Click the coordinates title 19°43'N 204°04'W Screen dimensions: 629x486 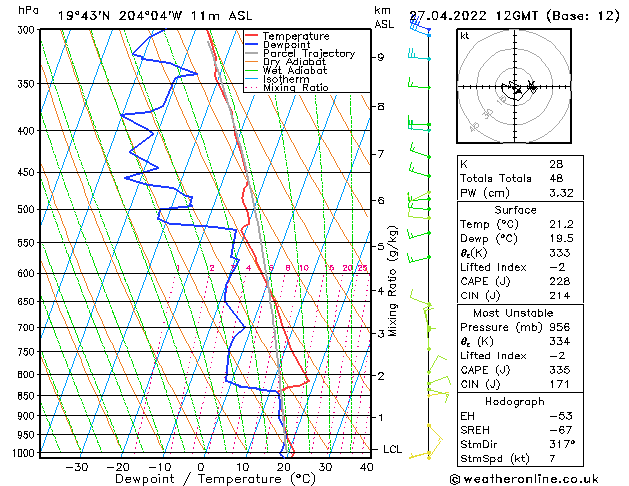tap(120, 16)
